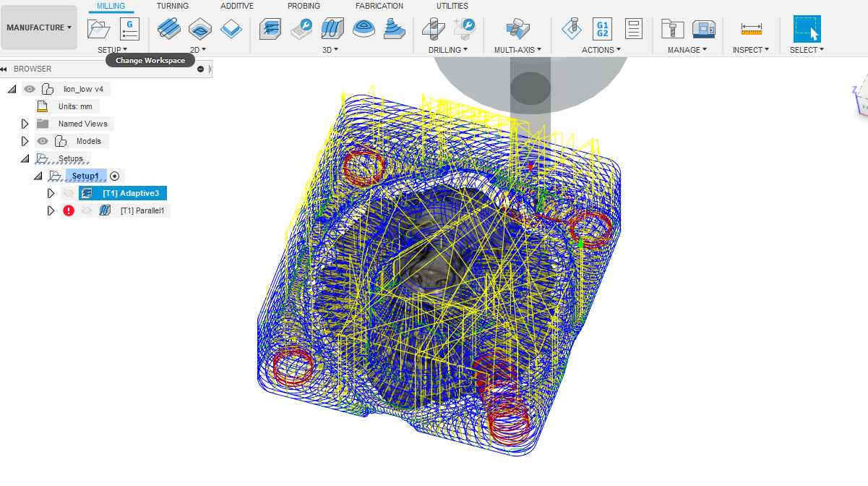The height and width of the screenshot is (486, 868).
Task: Select the 2D Adaptive Clearing tool
Action: [169, 29]
